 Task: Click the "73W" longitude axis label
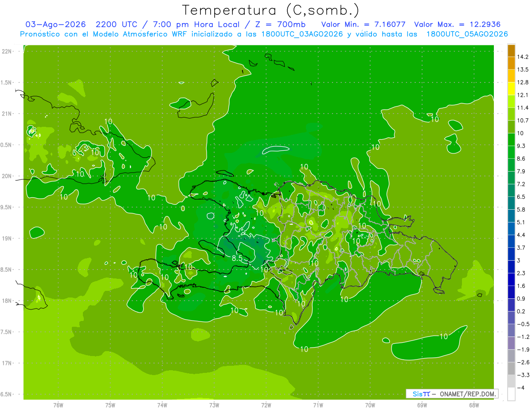pos(214,405)
